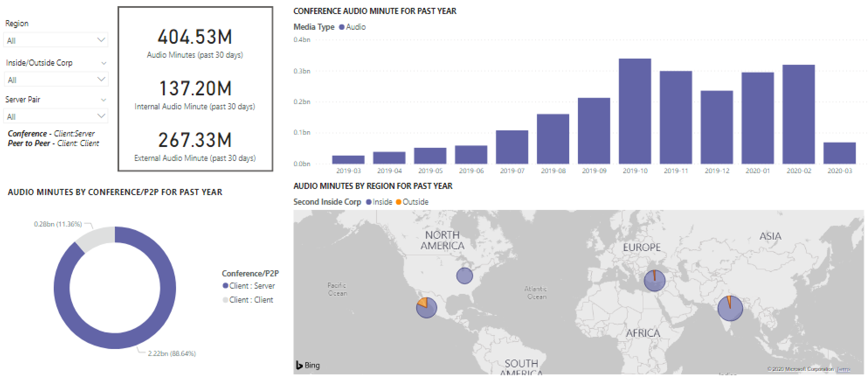Click the 0.28bn (11.36%) donut label
Screen dimensions: 868x377
pyautogui.click(x=58, y=224)
